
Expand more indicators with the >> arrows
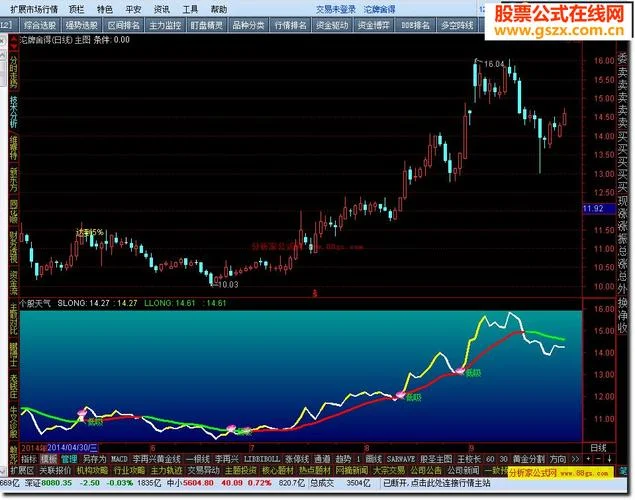[x=575, y=459]
